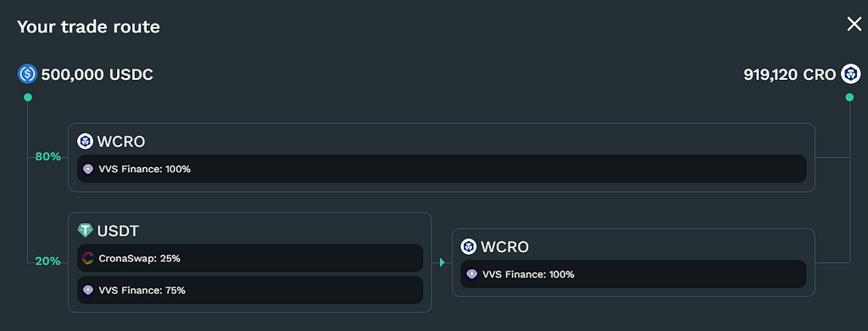The height and width of the screenshot is (331, 868).
Task: Click the green start dot under USDC
Action: [28, 98]
